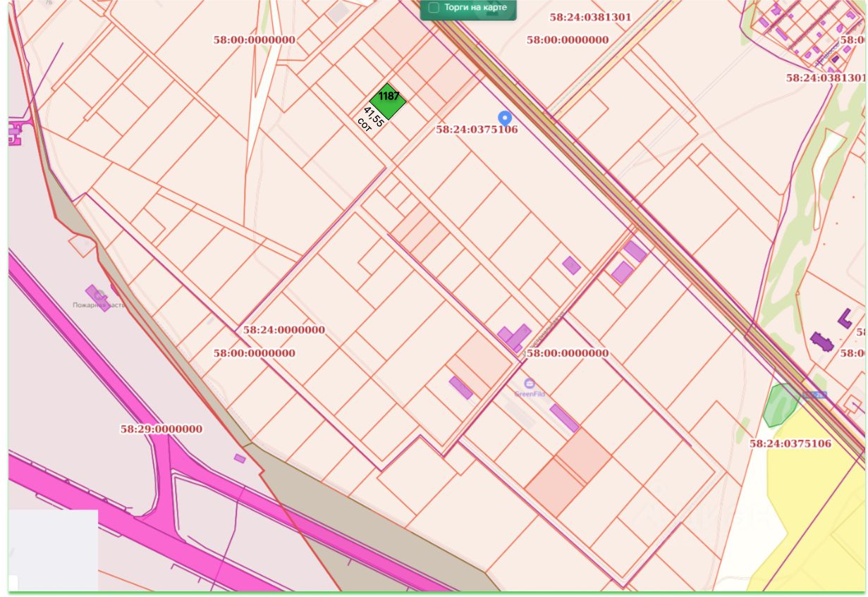Click the GreenFild place name text
Screen dimensions: 868x597
click(x=529, y=394)
